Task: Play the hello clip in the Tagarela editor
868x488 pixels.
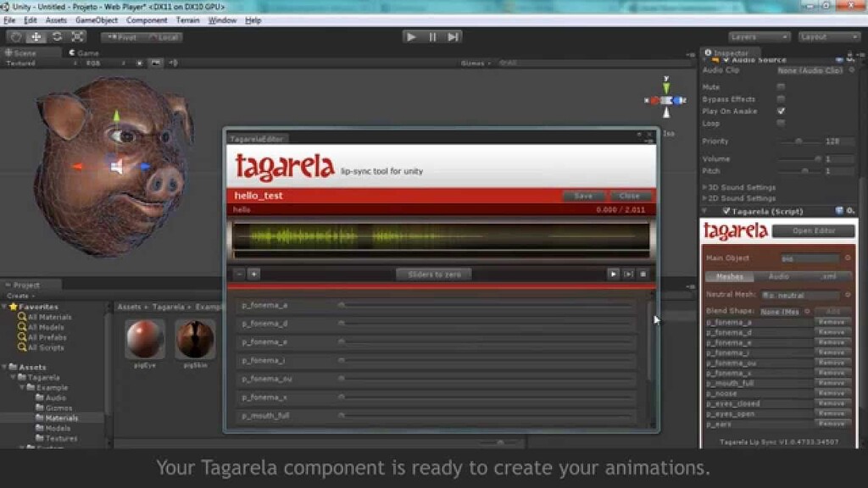Action: coord(614,274)
